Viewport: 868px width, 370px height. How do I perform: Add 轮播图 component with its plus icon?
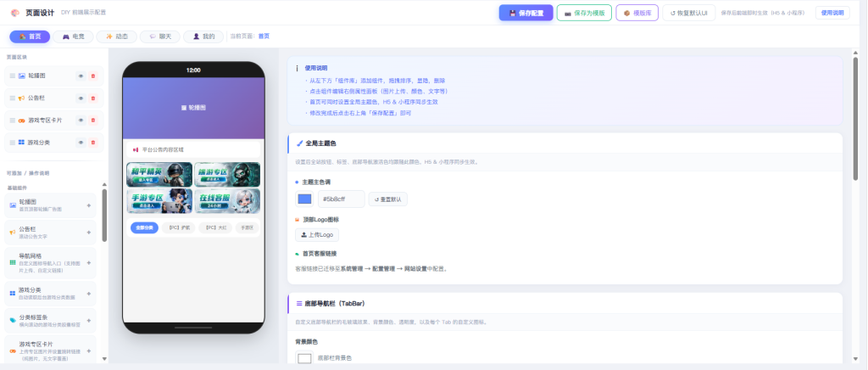tap(88, 205)
